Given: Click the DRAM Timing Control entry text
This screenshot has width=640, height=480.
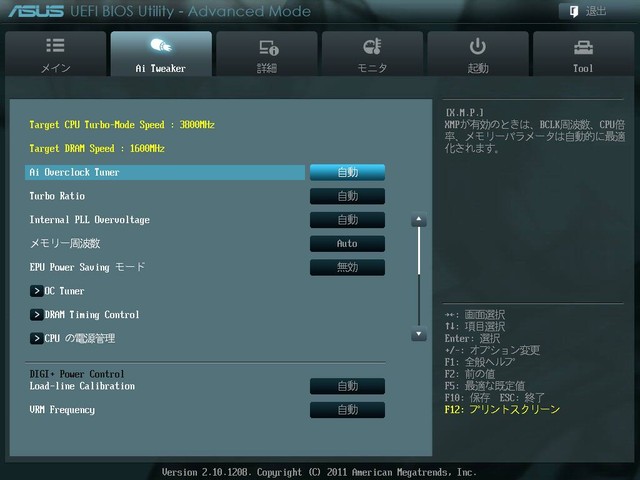Looking at the screenshot, I should 92,315.
